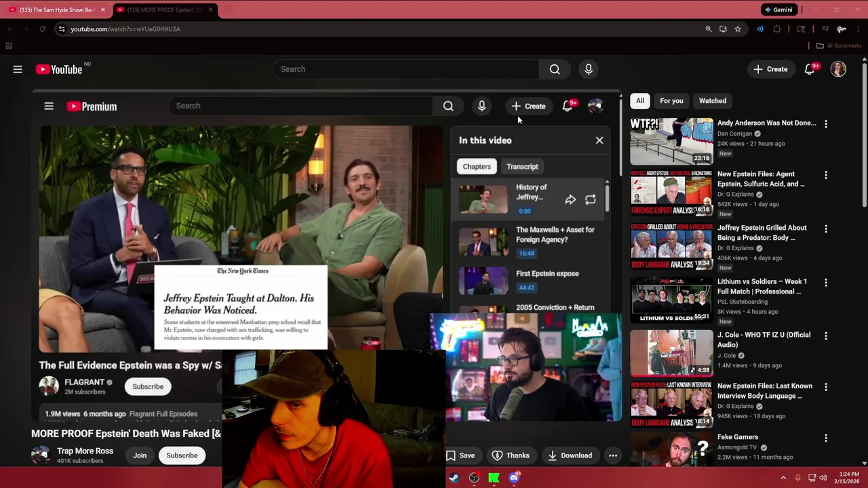Open more options for J. Cole WHO TF IZ U video
Screen dimensions: 868x488
point(825,336)
